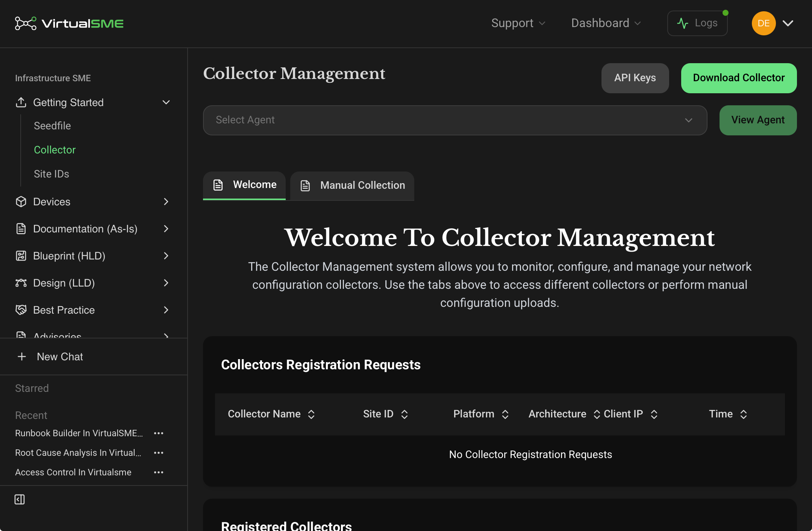This screenshot has height=531, width=812.
Task: Click the Welcome tab document icon
Action: (x=218, y=185)
